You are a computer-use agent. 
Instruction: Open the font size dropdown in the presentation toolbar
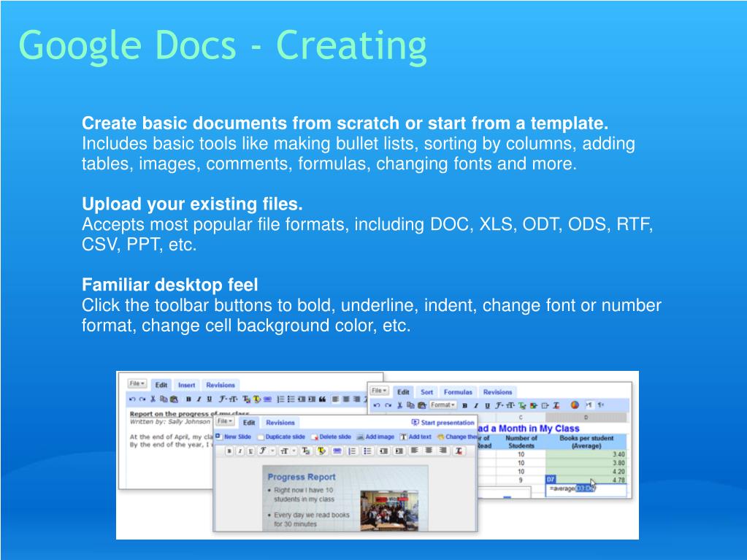(x=288, y=450)
